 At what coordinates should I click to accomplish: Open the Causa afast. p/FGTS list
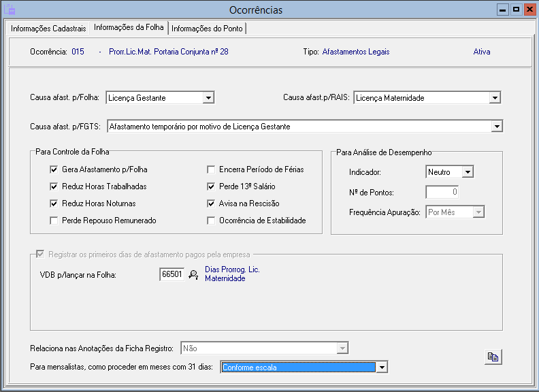497,127
